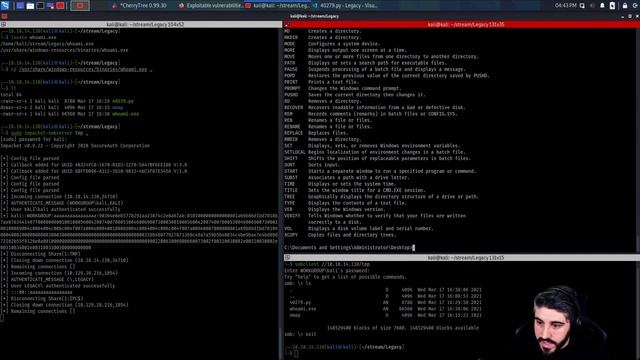Click 40279.py in smbclient listing
Viewport: 640px width, 360px height.
click(300, 302)
